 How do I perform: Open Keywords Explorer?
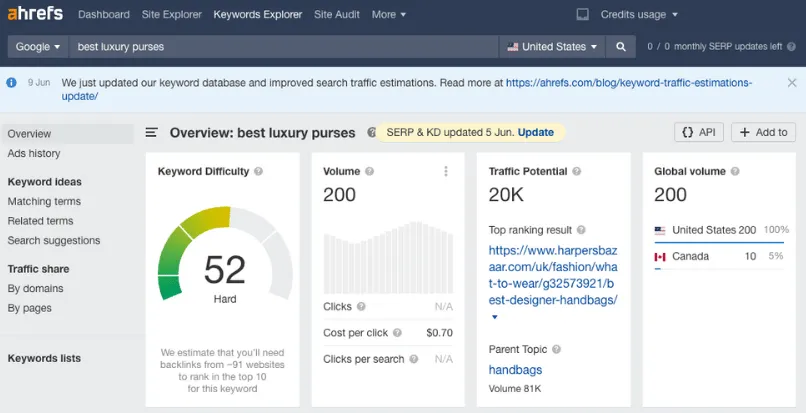point(258,15)
